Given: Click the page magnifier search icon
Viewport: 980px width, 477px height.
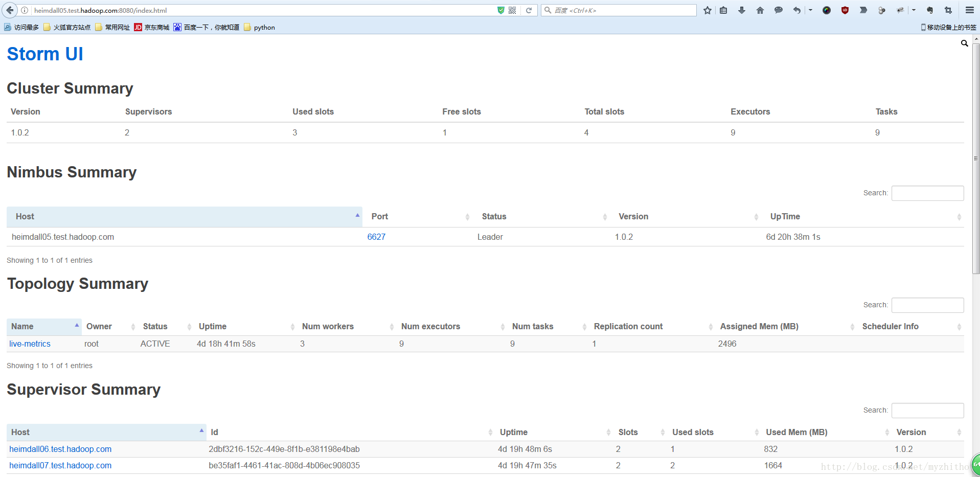Looking at the screenshot, I should 964,43.
